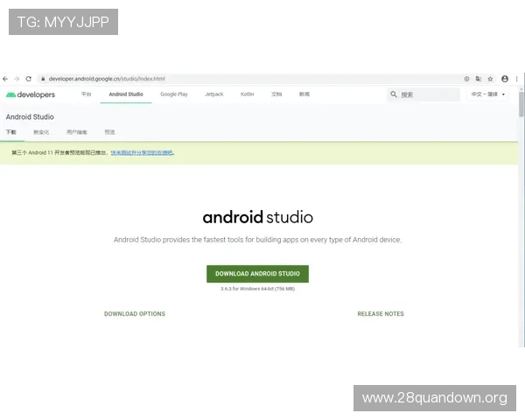This screenshot has width=525, height=420.
Task: Reload the page with the refresh icon
Action: tap(28, 79)
